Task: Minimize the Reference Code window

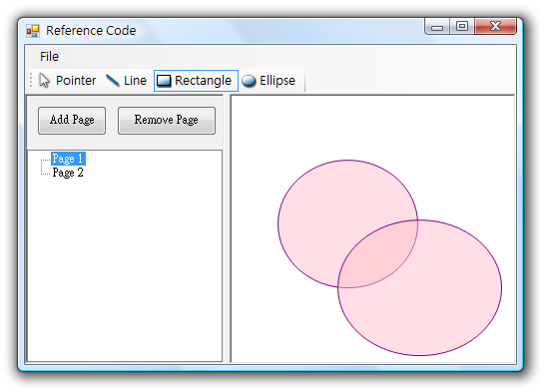Action: click(437, 26)
